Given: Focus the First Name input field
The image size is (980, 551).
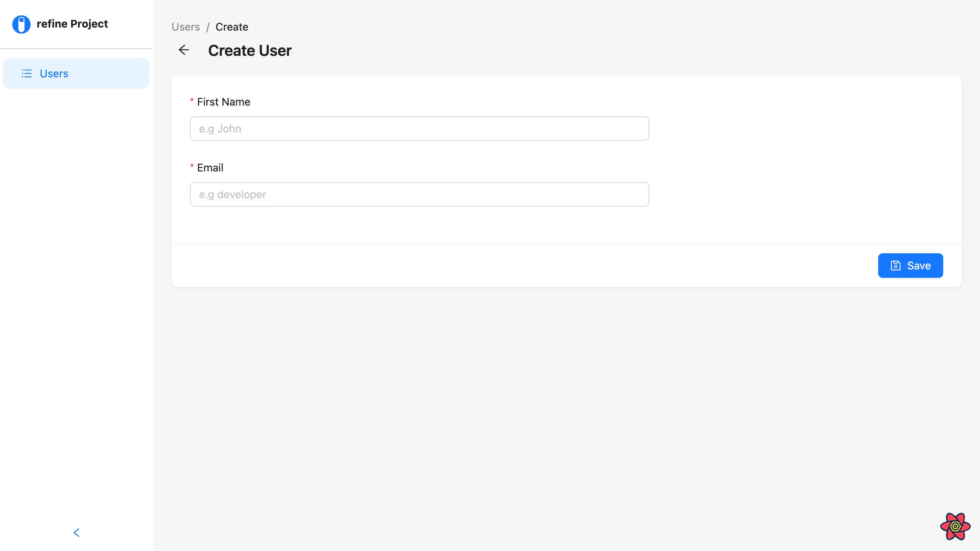Looking at the screenshot, I should [419, 129].
